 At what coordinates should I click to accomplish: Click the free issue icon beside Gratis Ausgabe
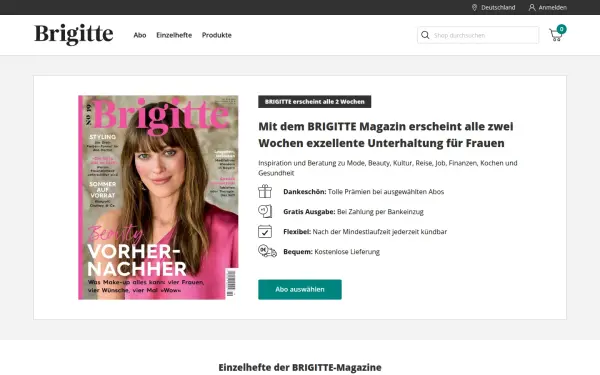pos(265,211)
